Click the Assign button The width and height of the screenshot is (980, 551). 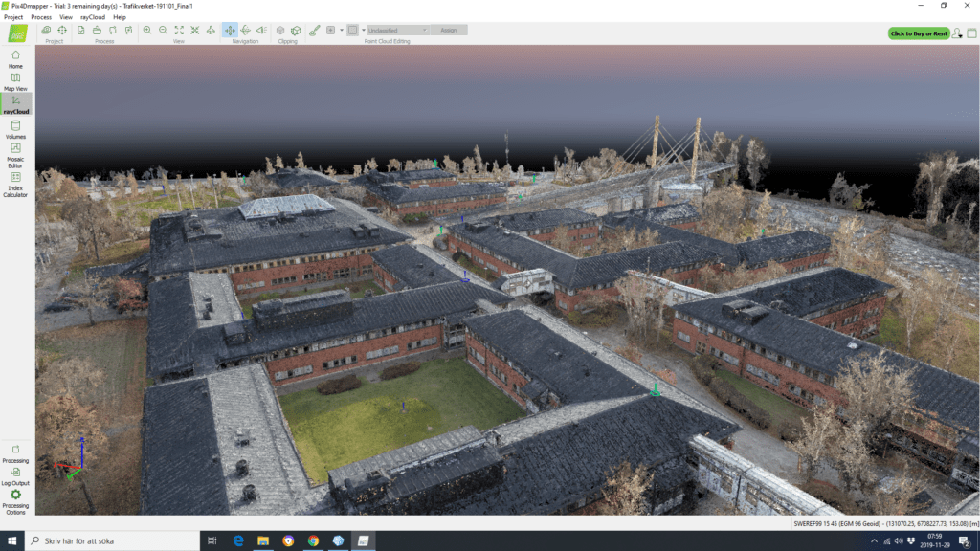pyautogui.click(x=449, y=30)
